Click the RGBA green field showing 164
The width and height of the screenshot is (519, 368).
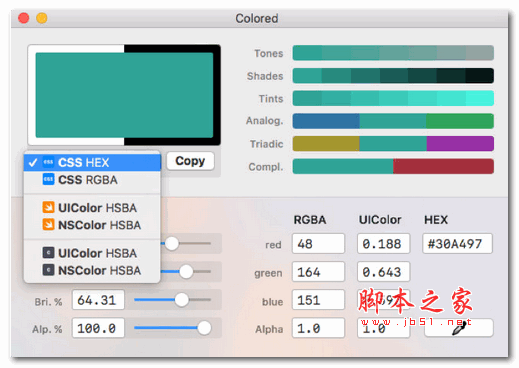coord(318,272)
